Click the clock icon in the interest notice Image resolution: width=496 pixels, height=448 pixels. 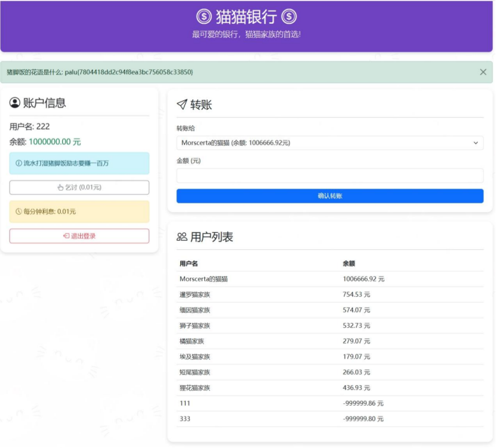click(x=19, y=211)
